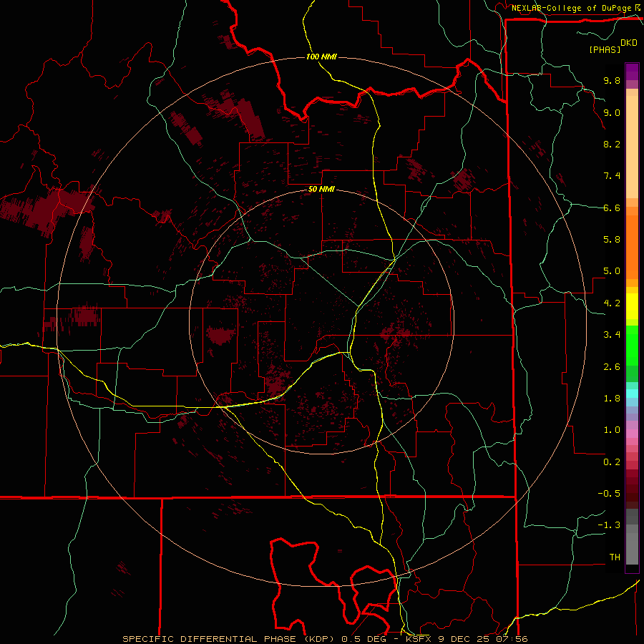Click the cyan segment of the color bar

pos(632,393)
